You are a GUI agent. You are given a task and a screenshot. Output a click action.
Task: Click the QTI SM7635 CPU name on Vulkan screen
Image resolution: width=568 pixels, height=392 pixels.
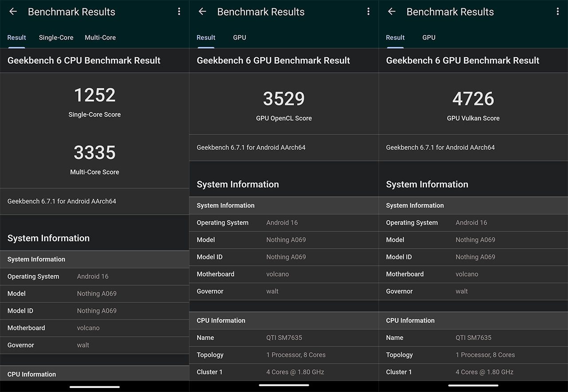473,338
